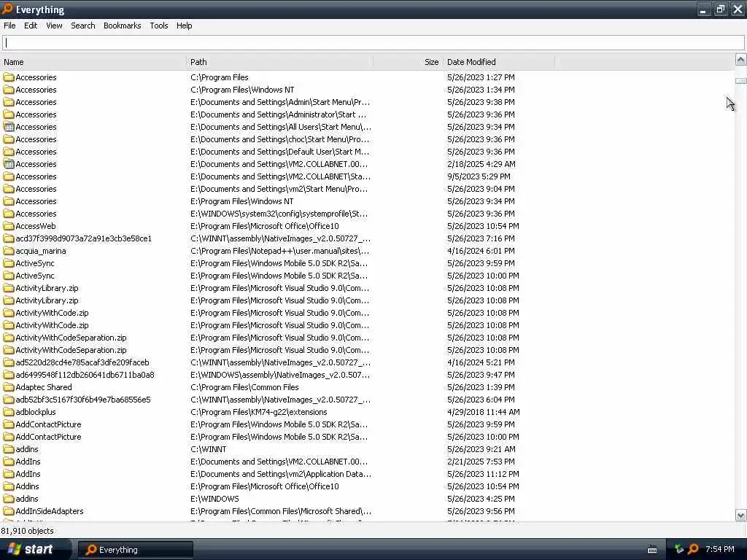Click date 9/5/2023 5:29 PM
The image size is (747, 560).
coord(479,176)
